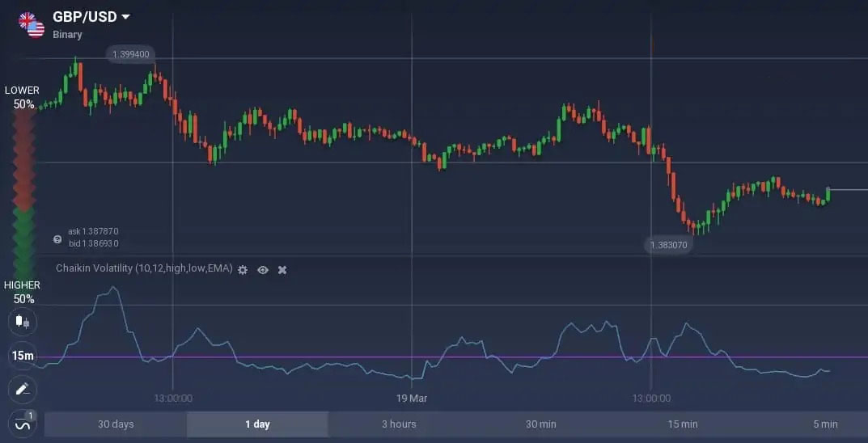Toggle Chaikin Volatility visibility with eye icon
Screen dimensions: 868x443
263,269
